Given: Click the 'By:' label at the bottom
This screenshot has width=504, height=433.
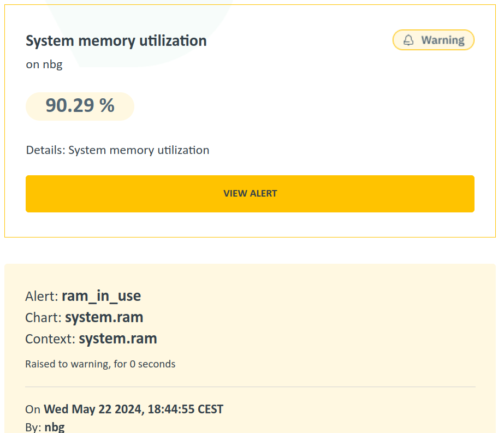Looking at the screenshot, I should (x=33, y=427).
